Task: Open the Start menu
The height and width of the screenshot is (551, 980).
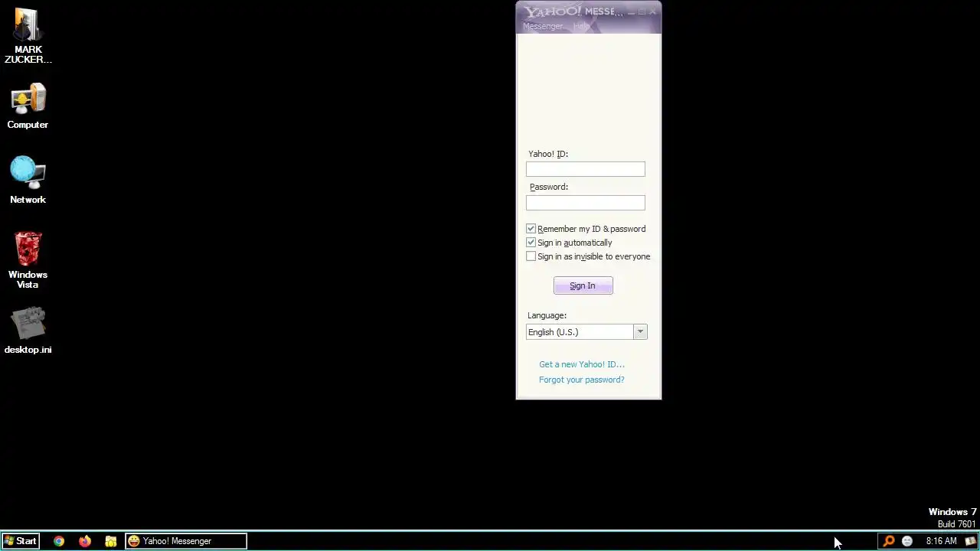Action: [21, 541]
